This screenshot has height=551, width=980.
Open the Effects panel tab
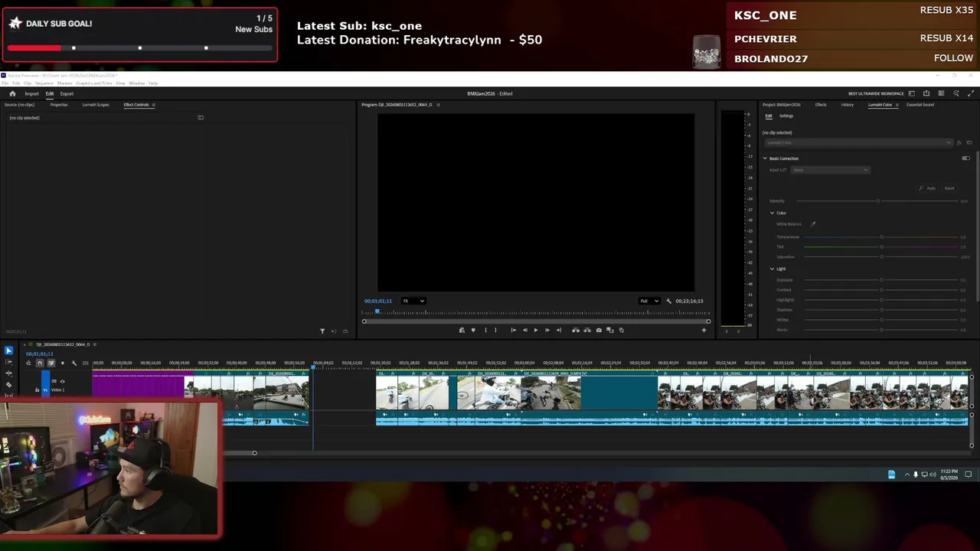[x=821, y=105]
